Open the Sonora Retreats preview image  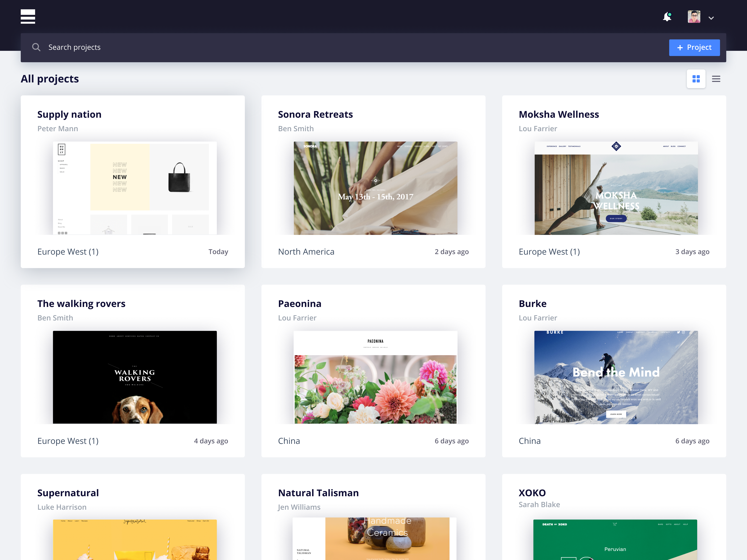pyautogui.click(x=375, y=188)
